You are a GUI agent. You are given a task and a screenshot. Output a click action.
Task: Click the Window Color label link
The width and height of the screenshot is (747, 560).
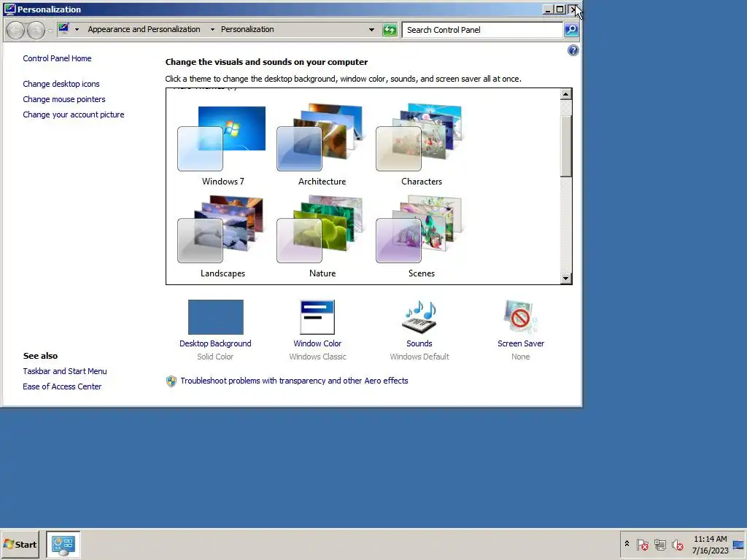317,343
